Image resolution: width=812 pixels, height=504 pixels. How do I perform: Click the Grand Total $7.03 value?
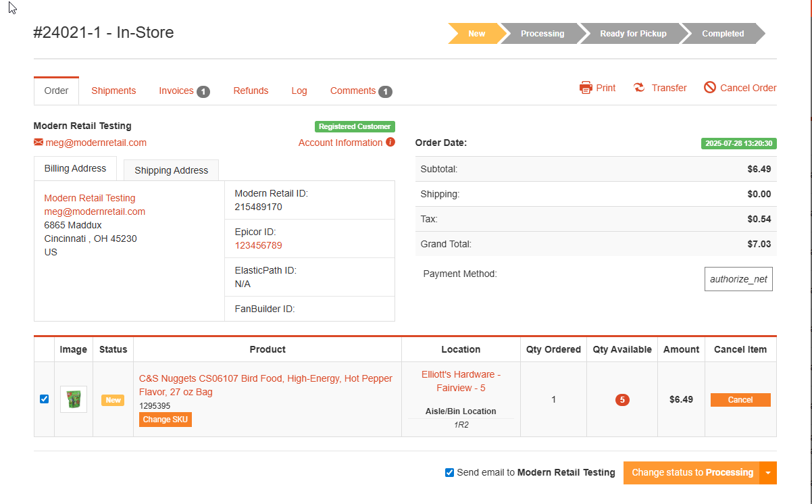[759, 244]
